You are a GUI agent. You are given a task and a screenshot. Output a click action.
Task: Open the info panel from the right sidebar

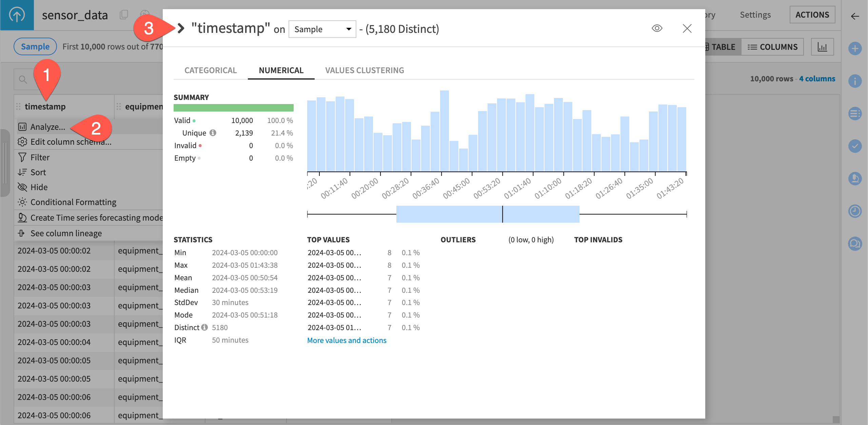[854, 81]
